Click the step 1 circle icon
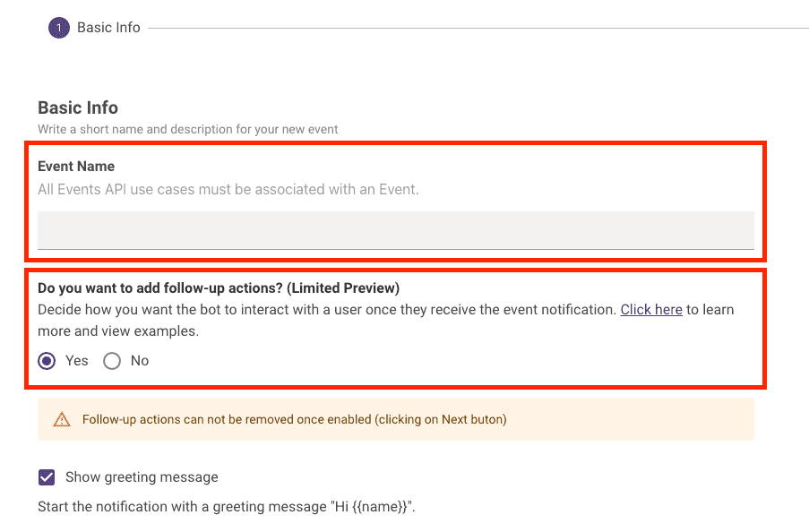 59,28
